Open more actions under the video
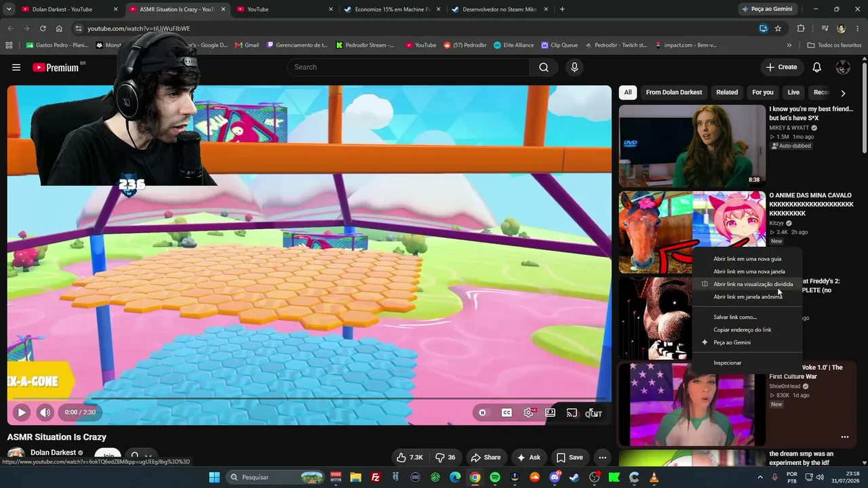868x488 pixels. coord(602,457)
